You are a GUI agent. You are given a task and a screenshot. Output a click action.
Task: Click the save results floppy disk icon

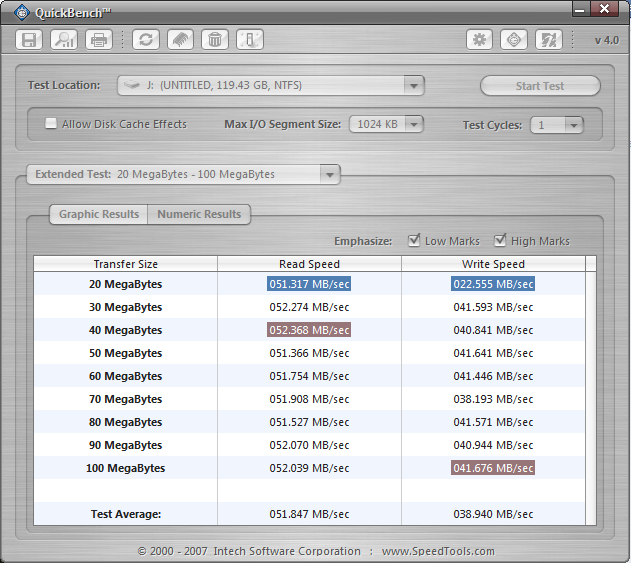(30, 40)
